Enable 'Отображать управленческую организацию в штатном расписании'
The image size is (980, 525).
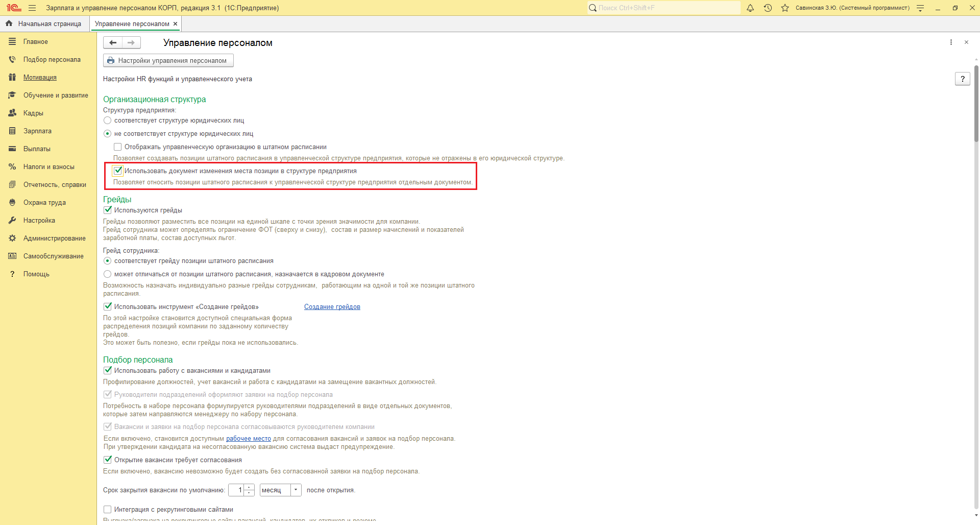click(x=117, y=147)
